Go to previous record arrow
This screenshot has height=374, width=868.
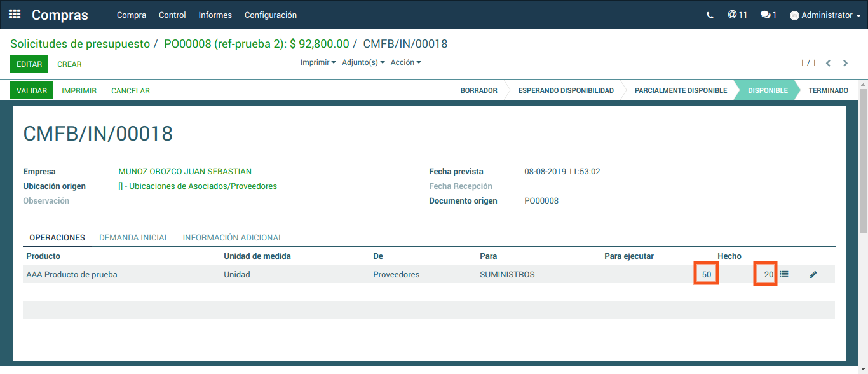(x=828, y=63)
